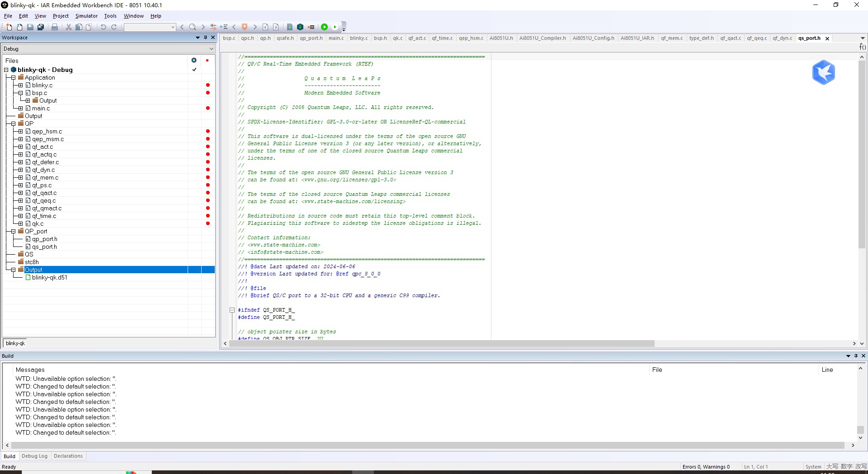The image size is (868, 474).
Task: Undo the last edit
Action: pos(103,27)
